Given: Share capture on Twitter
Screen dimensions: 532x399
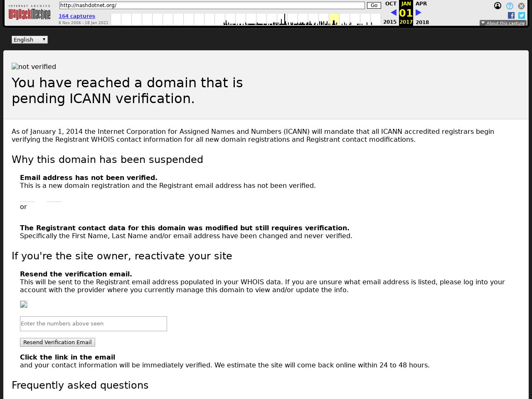Looking at the screenshot, I should (522, 15).
